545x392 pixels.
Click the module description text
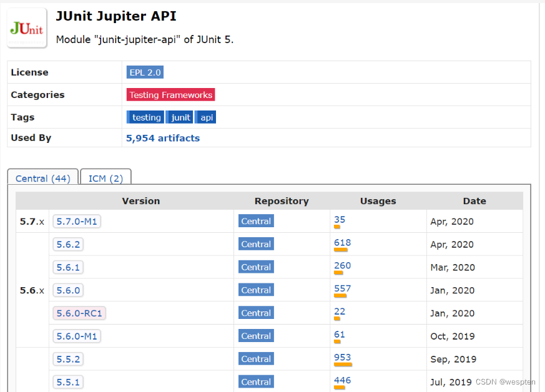click(x=145, y=39)
